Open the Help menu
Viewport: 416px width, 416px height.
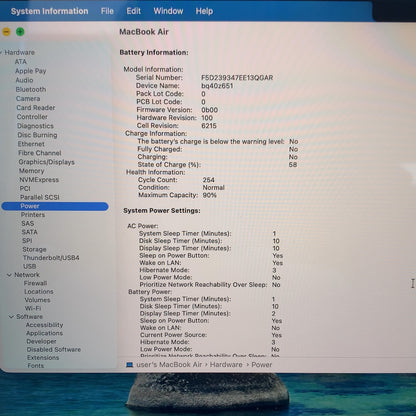pyautogui.click(x=204, y=11)
